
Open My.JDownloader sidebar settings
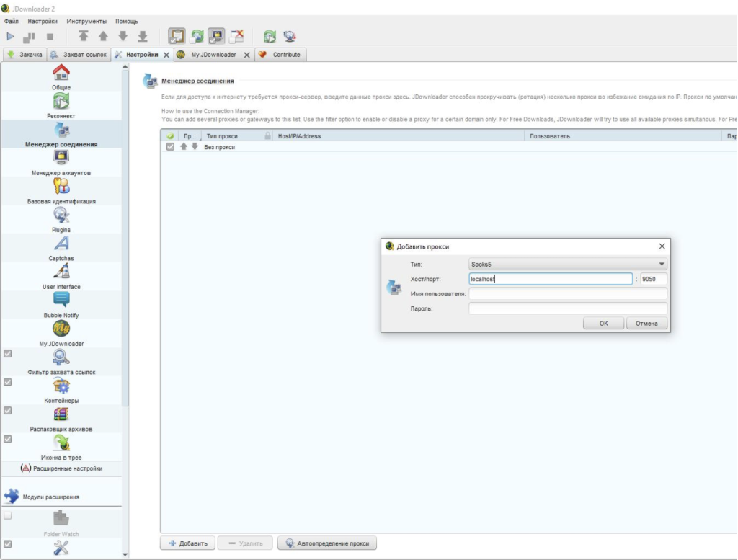pos(61,333)
